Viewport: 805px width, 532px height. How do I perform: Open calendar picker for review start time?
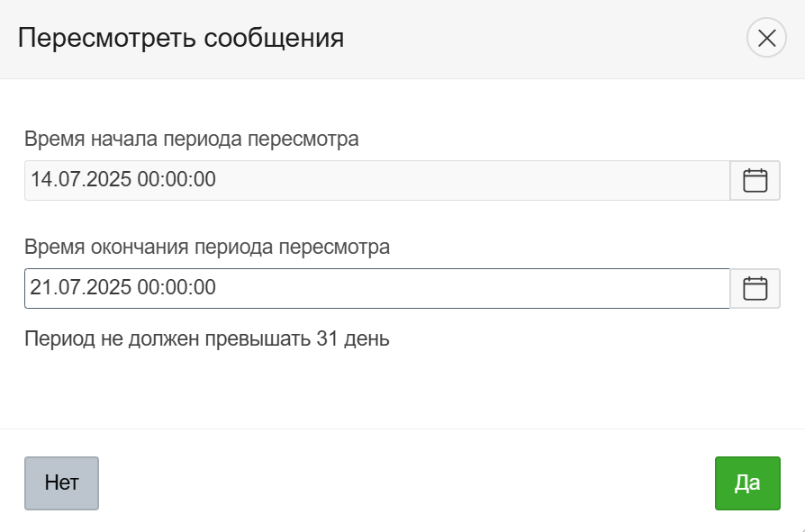(755, 180)
